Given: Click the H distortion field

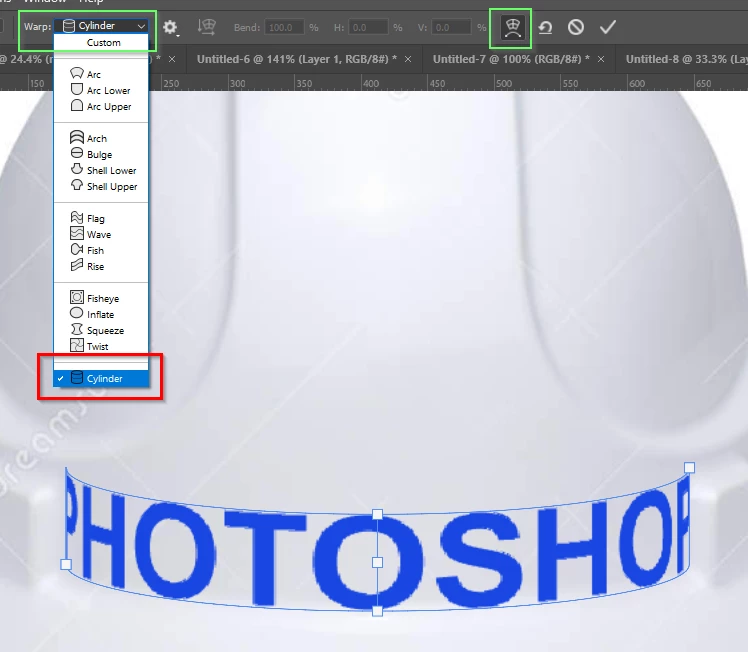Looking at the screenshot, I should (x=368, y=27).
